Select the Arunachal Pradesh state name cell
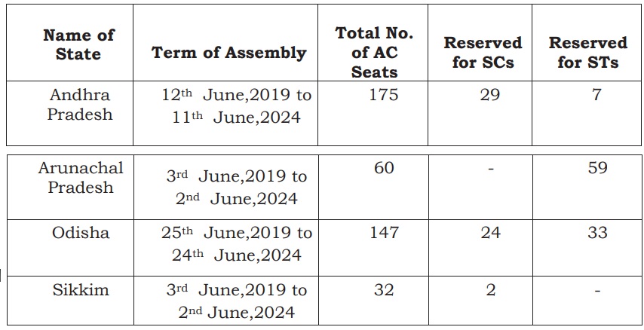This screenshot has height=330, width=644. click(x=80, y=177)
